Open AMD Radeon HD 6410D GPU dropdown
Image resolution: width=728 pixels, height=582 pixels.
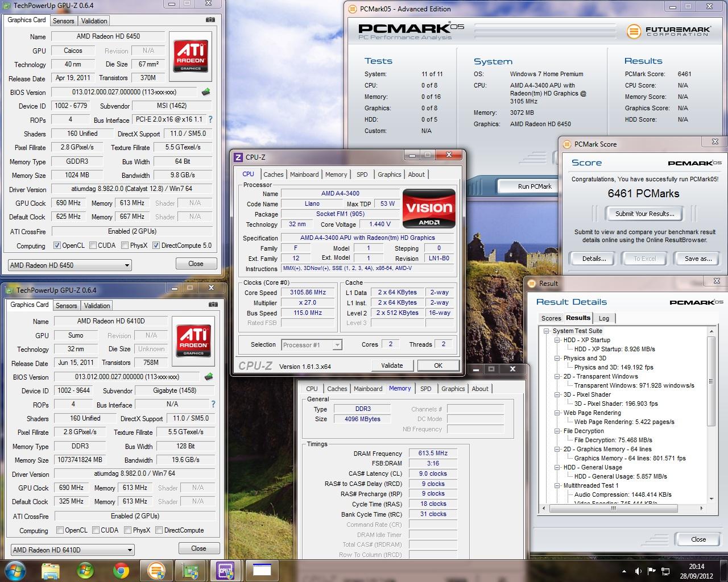point(72,550)
